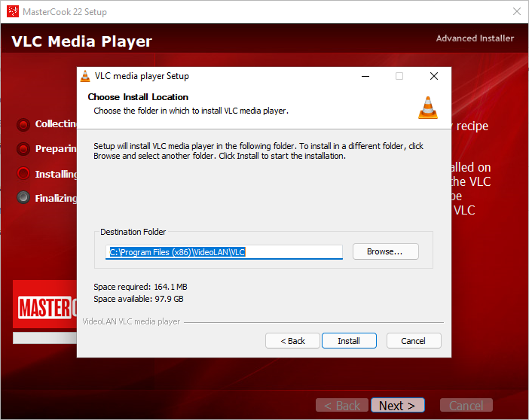Click the 'Finalizing' step label
The image size is (529, 420).
pyautogui.click(x=57, y=198)
